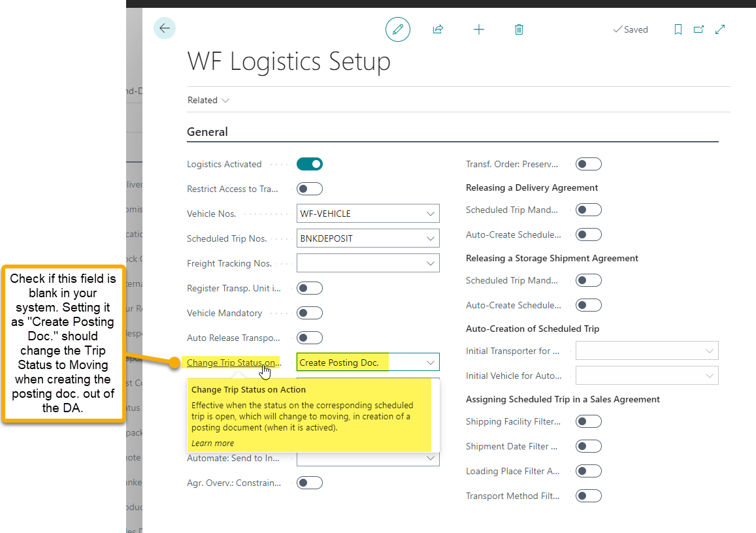Click the plus icon to create new

pos(479,29)
